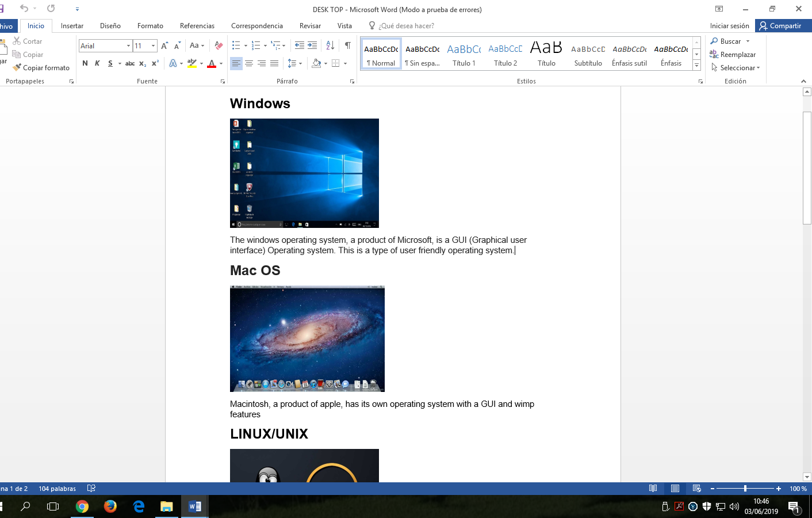The height and width of the screenshot is (518, 812).
Task: Click the sort alphabetically icon
Action: [x=330, y=45]
